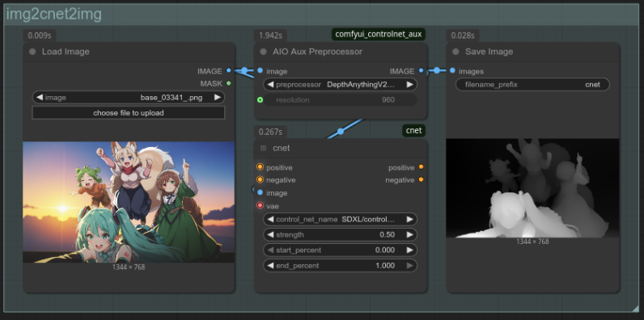Click the image input socket on cnet node
Viewport: 644px width, 320px height.
point(260,192)
